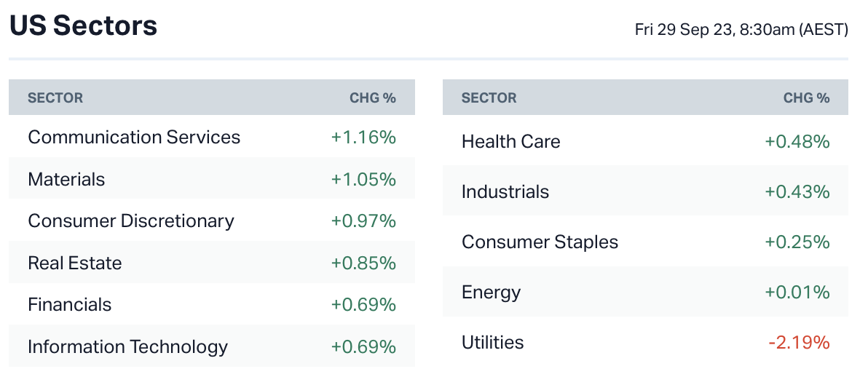Click the US Sectors heading
This screenshot has height=377, width=868.
click(83, 26)
